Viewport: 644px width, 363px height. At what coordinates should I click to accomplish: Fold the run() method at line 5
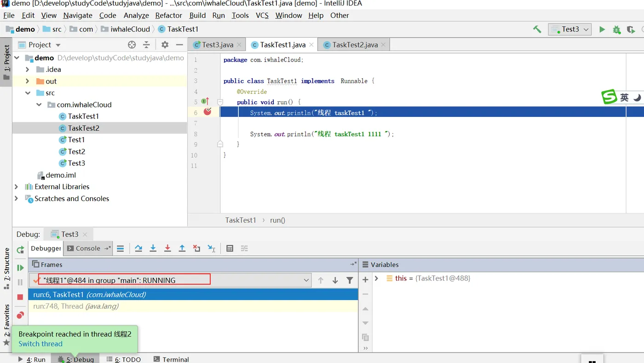220,102
